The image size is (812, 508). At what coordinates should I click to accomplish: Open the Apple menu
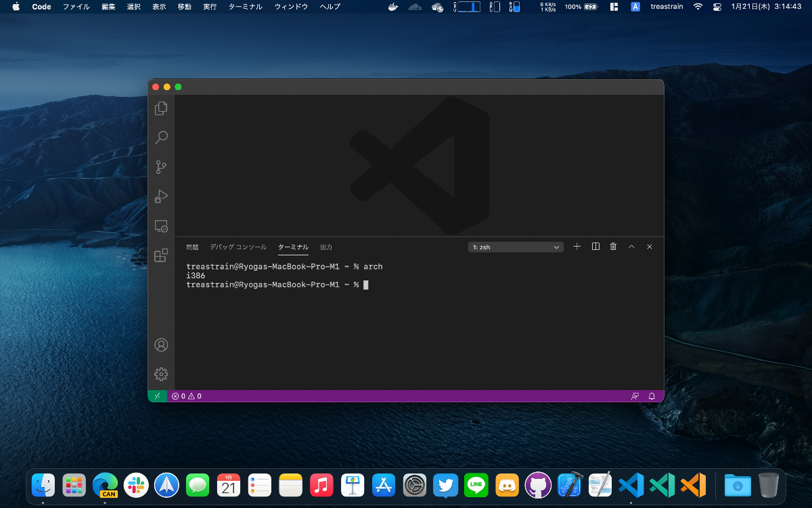pos(16,7)
